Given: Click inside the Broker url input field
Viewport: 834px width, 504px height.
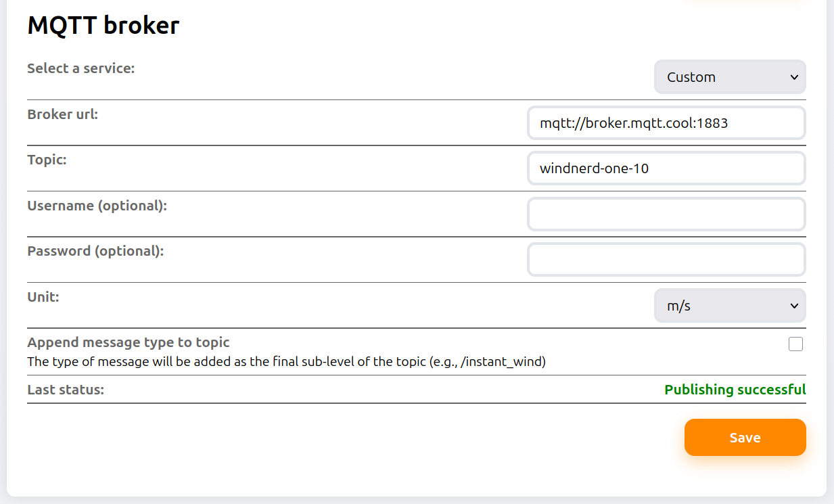Looking at the screenshot, I should tap(666, 122).
